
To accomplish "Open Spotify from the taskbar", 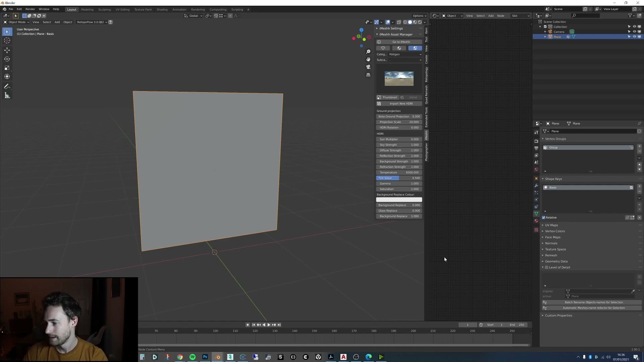I will (x=193, y=357).
